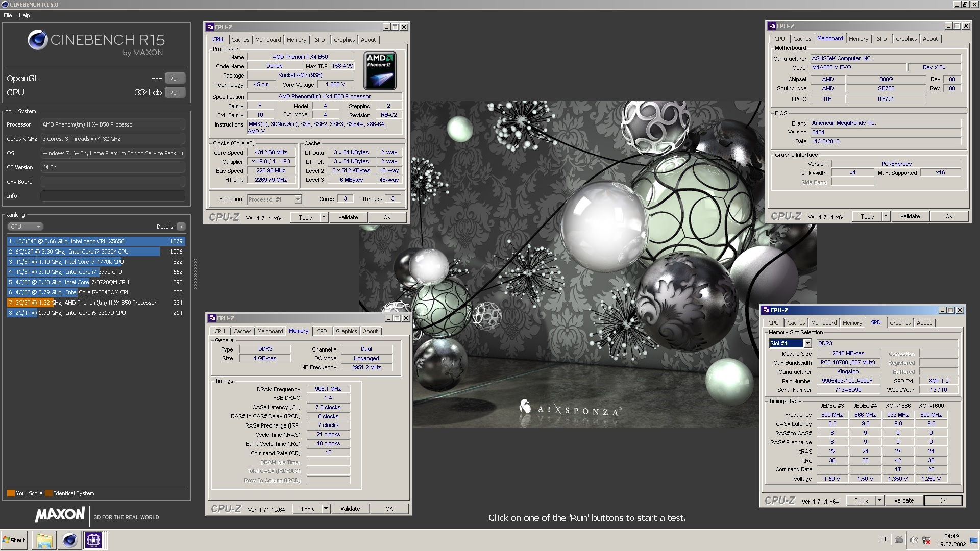Viewport: 980px width, 551px height.
Task: Open the Processor #1 selection dropdown
Action: [x=298, y=199]
